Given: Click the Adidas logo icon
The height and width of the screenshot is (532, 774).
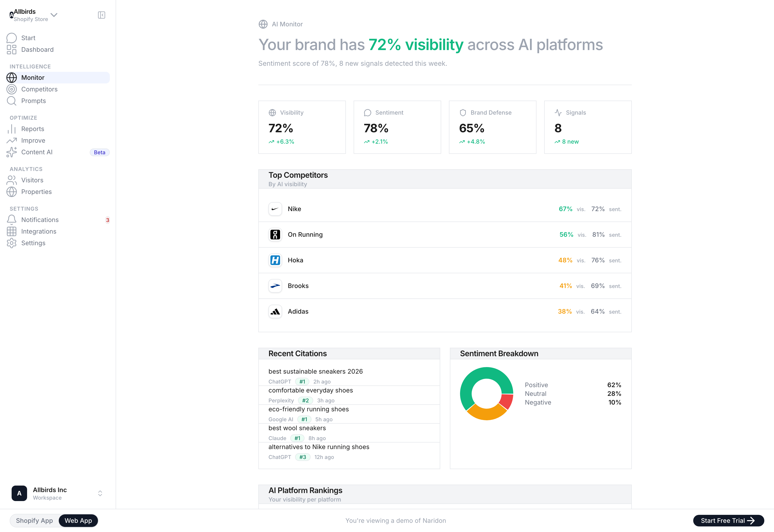Looking at the screenshot, I should tap(275, 312).
